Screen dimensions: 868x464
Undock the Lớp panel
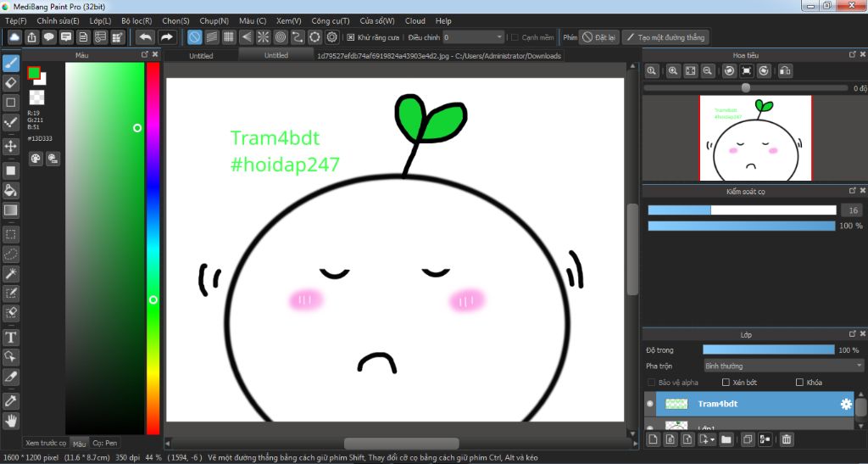pyautogui.click(x=853, y=334)
